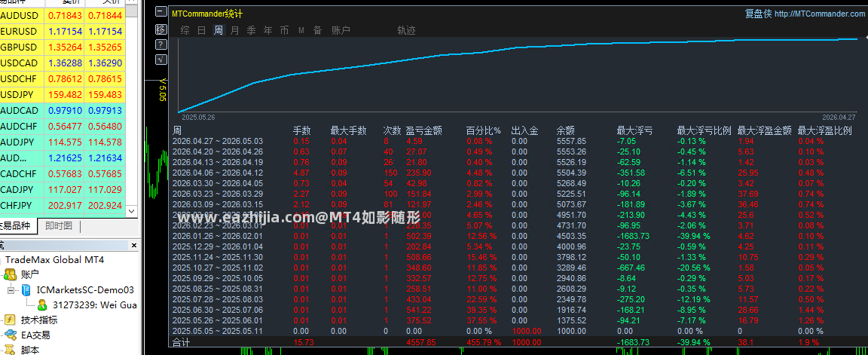Image resolution: width=868 pixels, height=355 pixels.
Task: Select the AUDCAD symbol row
Action: [x=63, y=110]
